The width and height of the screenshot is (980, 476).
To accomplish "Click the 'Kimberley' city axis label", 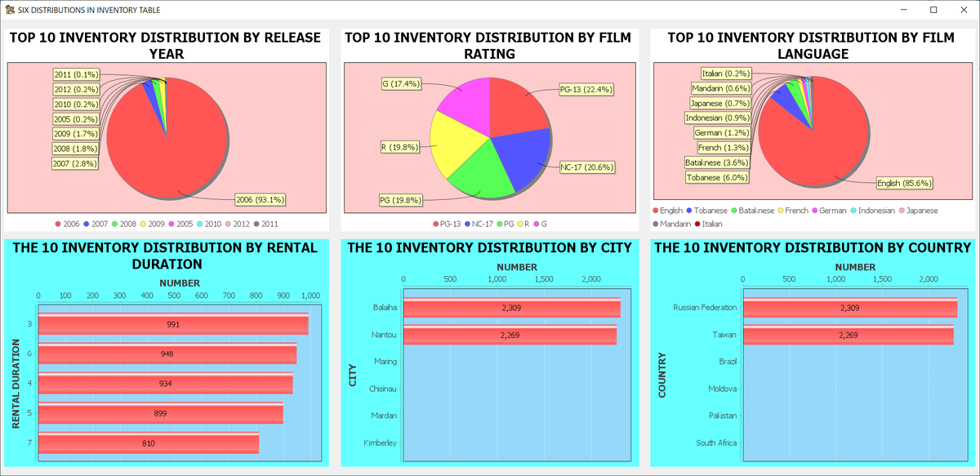I will 381,443.
